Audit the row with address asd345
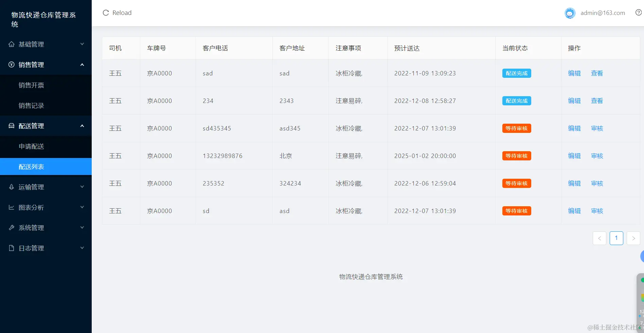 (x=597, y=128)
